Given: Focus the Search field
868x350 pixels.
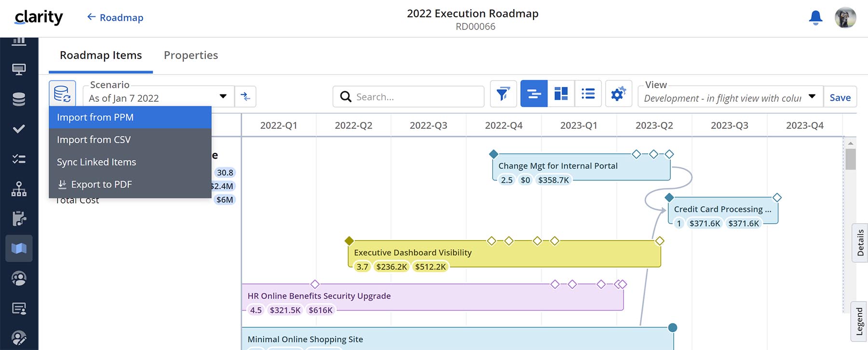Looking at the screenshot, I should point(408,96).
